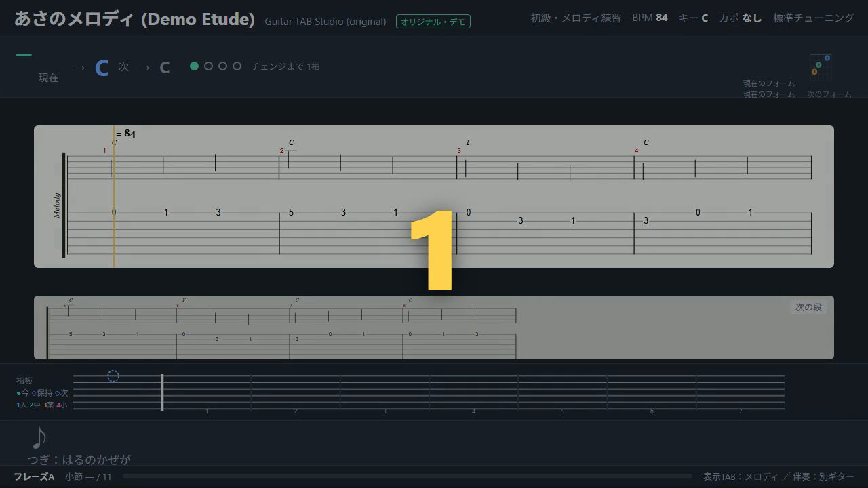Click measure number 4 in the tab

click(x=636, y=151)
